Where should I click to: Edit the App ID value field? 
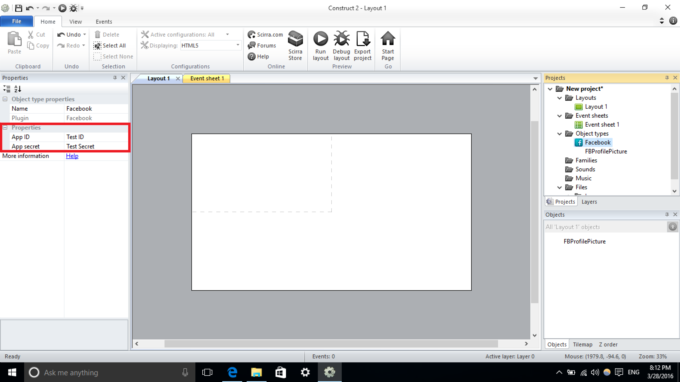[96, 137]
